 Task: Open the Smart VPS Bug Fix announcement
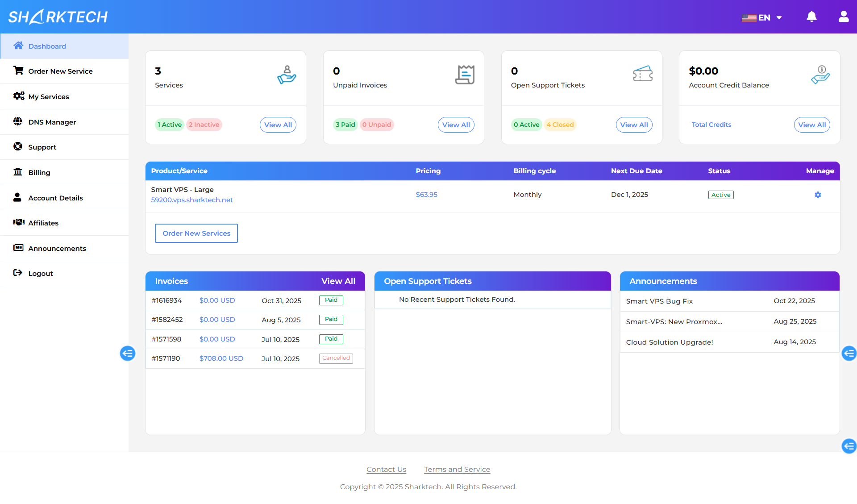pyautogui.click(x=659, y=301)
